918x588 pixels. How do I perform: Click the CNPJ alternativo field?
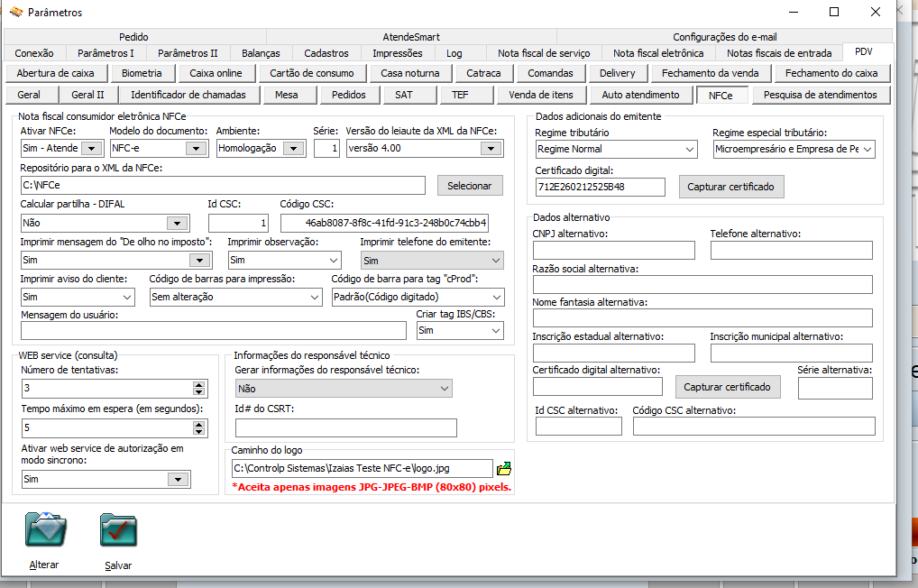tap(613, 251)
